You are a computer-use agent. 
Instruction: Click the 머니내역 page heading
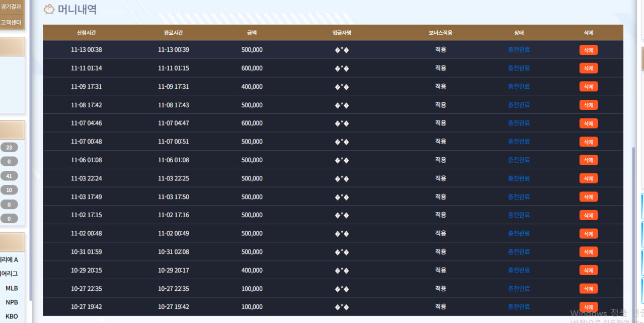point(77,9)
